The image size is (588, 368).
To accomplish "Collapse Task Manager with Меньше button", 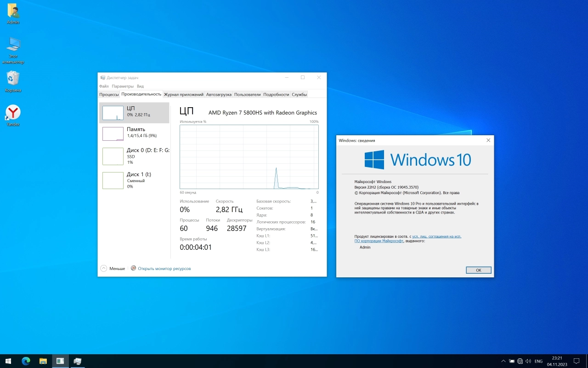I will click(113, 268).
